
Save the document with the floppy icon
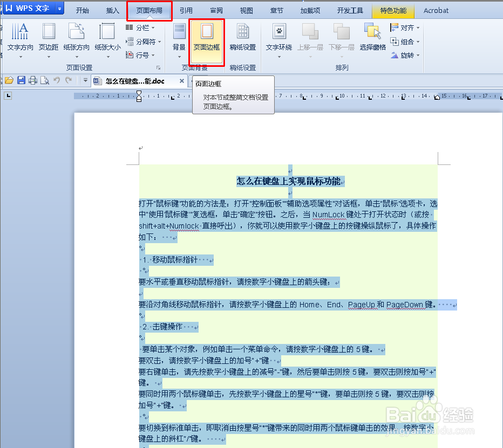(21, 80)
